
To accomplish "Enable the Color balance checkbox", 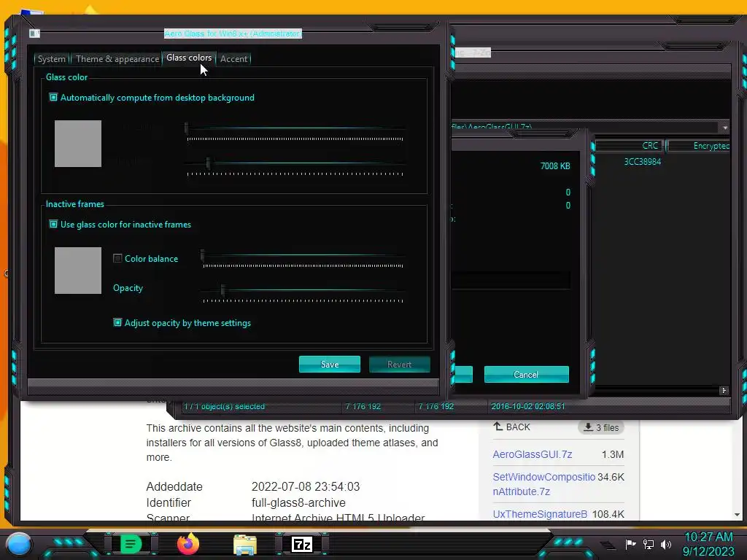I will tap(117, 259).
